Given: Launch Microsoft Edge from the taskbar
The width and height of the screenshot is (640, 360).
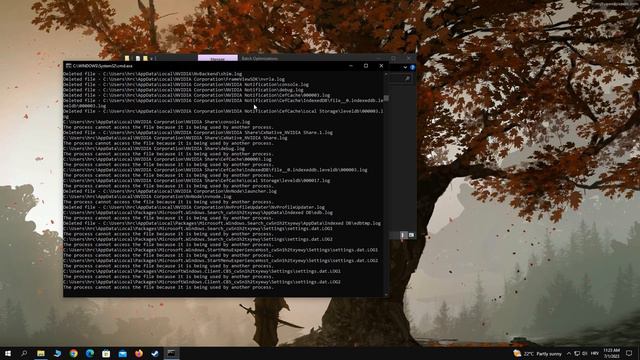Looking at the screenshot, I should [90, 353].
